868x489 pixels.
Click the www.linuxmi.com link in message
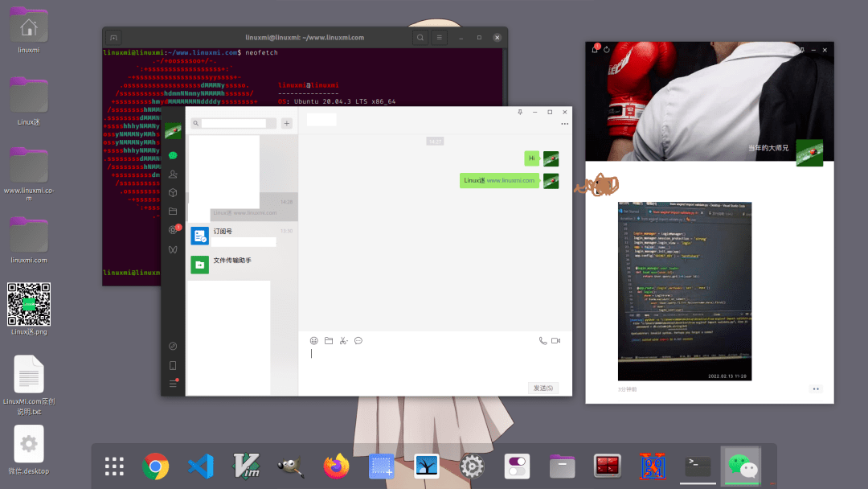click(x=510, y=180)
